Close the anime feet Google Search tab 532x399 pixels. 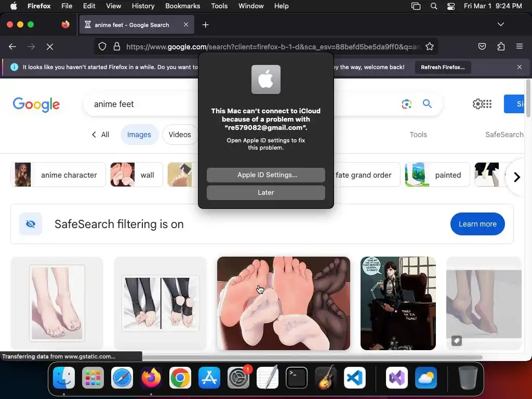186,24
